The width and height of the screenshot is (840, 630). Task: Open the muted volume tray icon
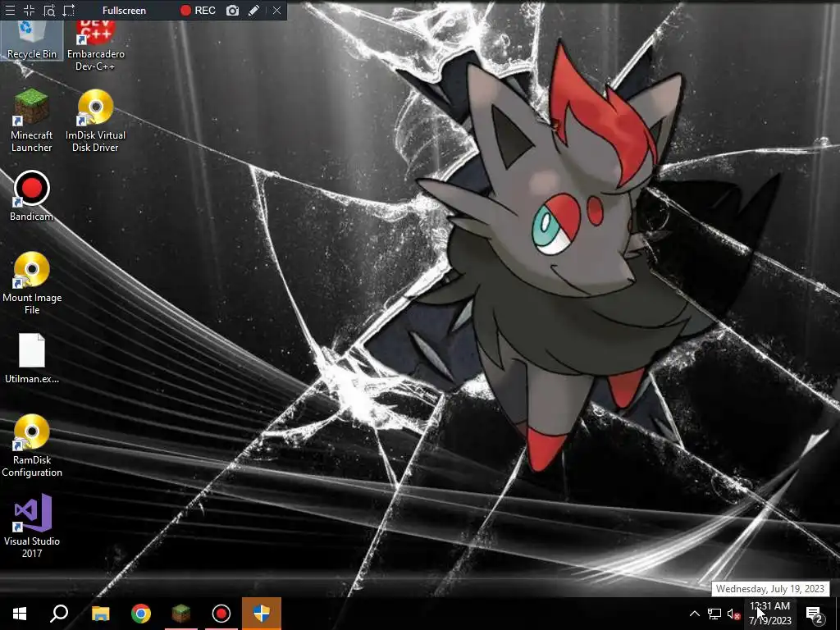(734, 614)
